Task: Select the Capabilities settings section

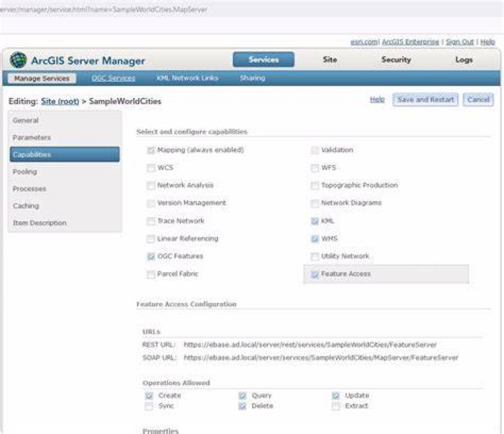Action: (64, 155)
